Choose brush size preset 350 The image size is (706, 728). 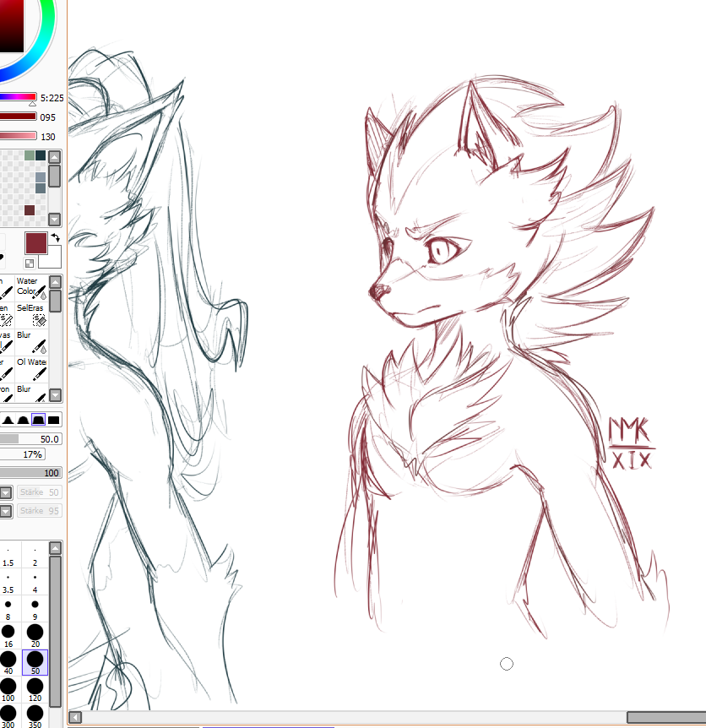(x=35, y=716)
